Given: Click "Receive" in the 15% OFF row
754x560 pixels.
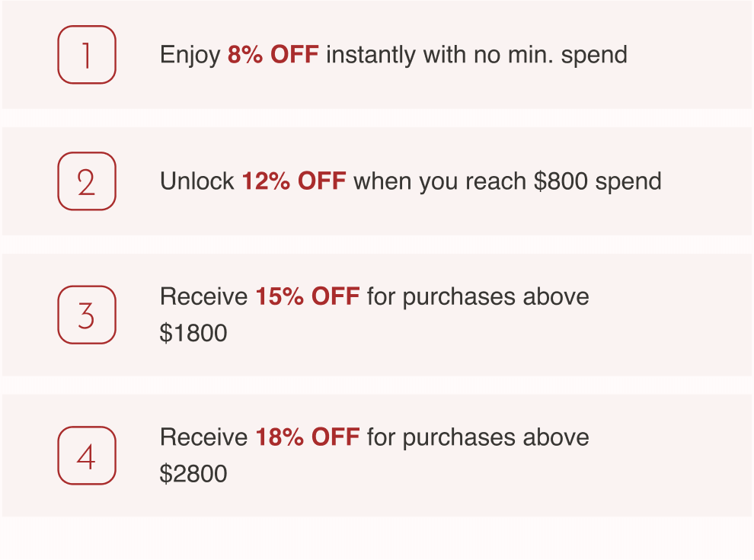Looking at the screenshot, I should click(203, 296).
